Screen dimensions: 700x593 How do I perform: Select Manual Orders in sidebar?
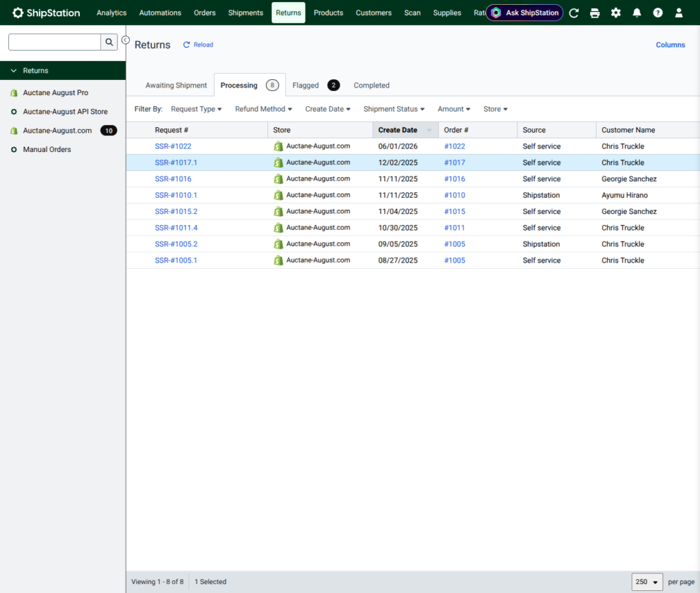coord(47,150)
